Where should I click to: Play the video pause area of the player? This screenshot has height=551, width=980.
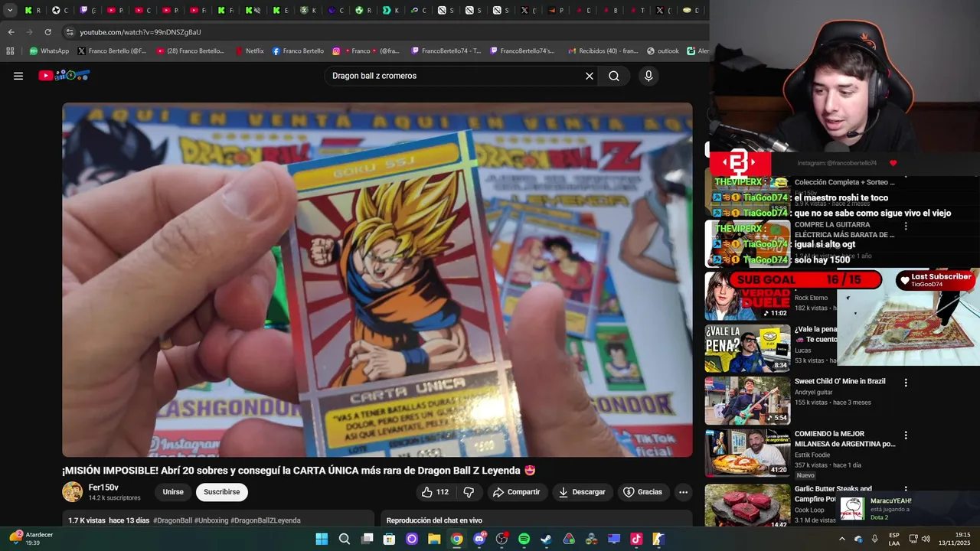point(377,279)
